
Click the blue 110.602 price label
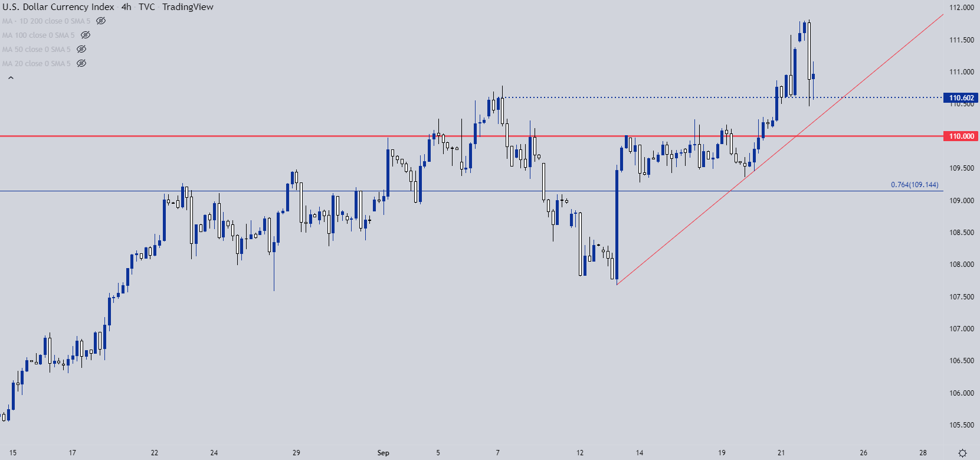(x=961, y=98)
